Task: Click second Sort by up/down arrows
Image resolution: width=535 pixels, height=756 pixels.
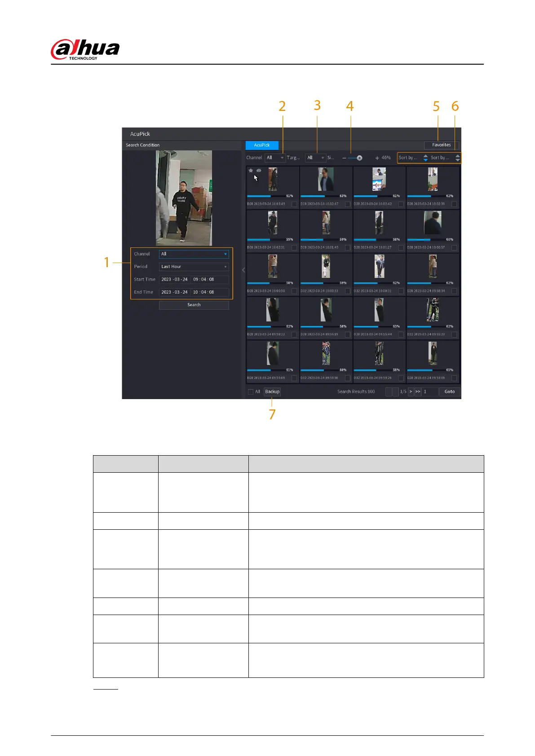Action: tap(457, 158)
